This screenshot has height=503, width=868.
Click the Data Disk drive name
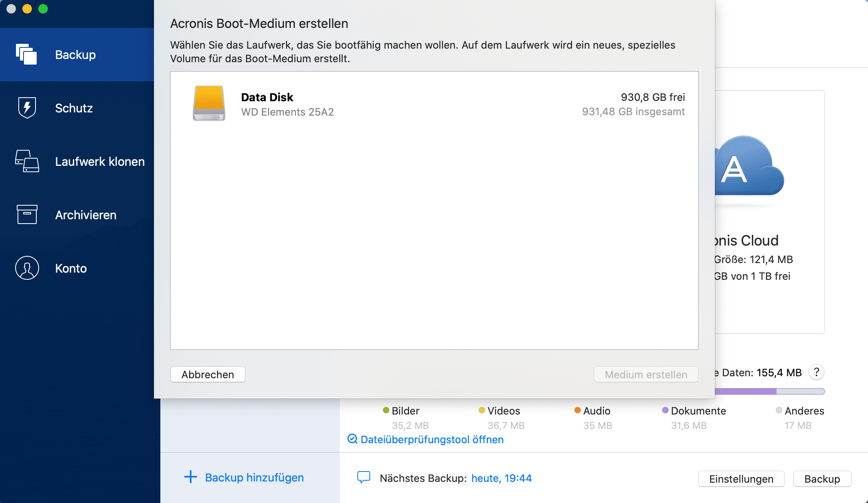[267, 97]
